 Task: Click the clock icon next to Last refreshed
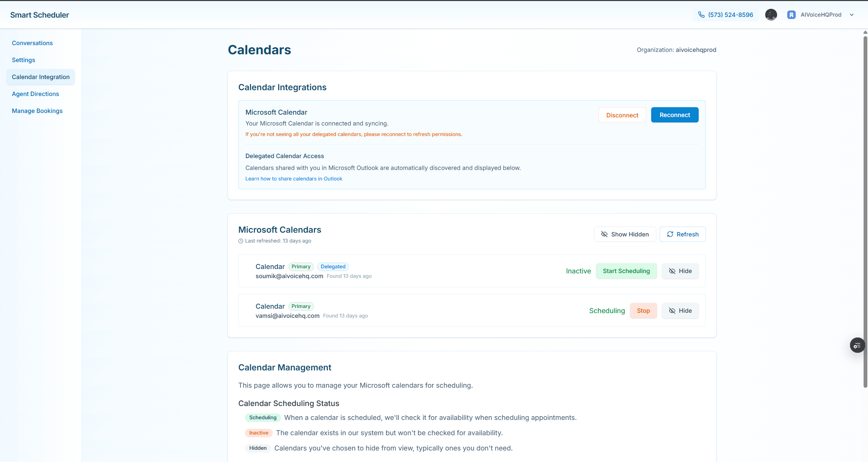pyautogui.click(x=240, y=241)
